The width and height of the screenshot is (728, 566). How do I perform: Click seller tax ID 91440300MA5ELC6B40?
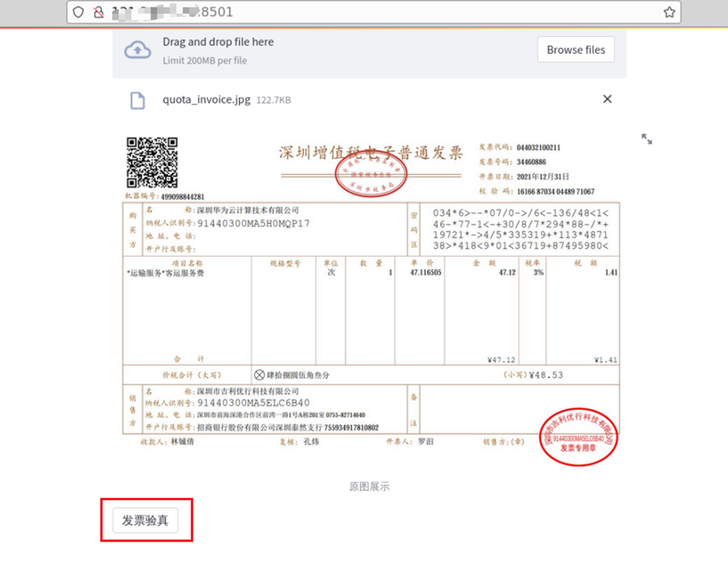click(x=253, y=403)
